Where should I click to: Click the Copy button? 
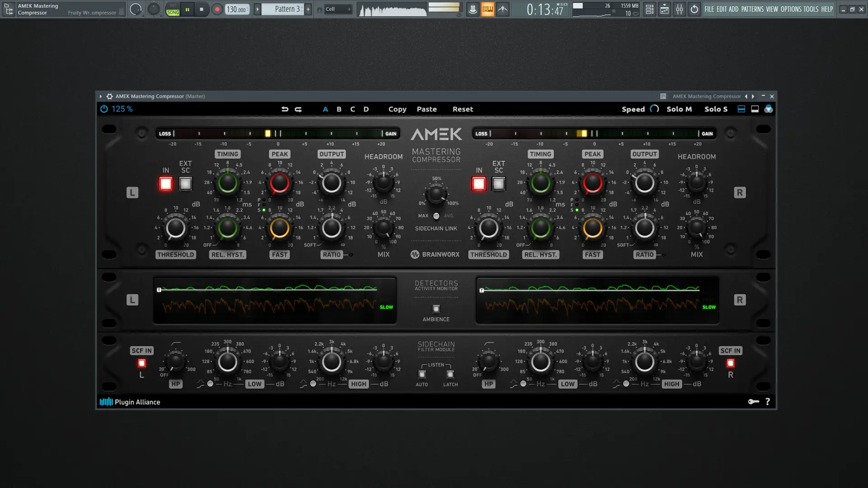(x=397, y=109)
